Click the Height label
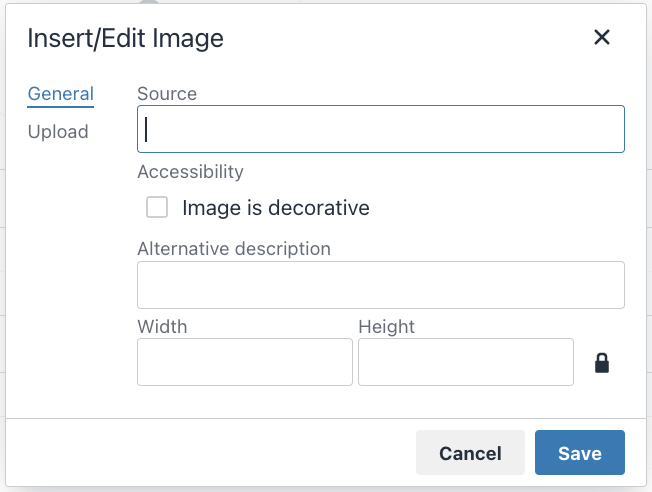Viewport: 652px width, 492px height. (x=386, y=326)
